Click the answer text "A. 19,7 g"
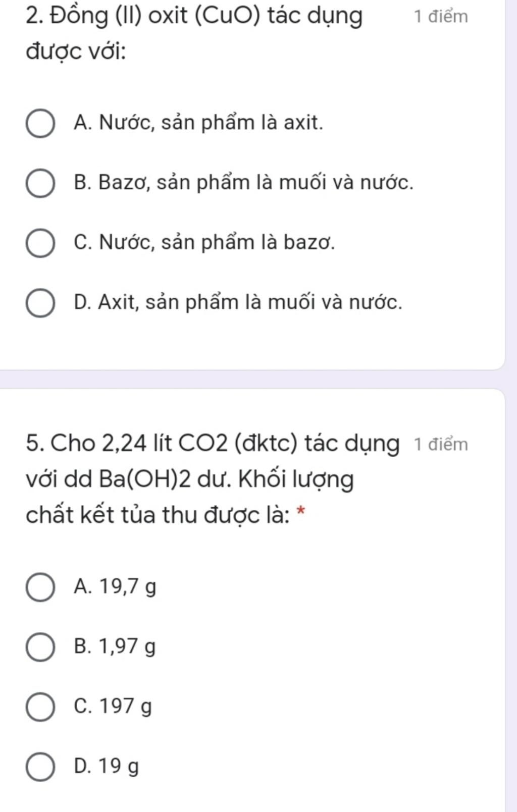Image resolution: width=517 pixels, height=812 pixels. (115, 587)
